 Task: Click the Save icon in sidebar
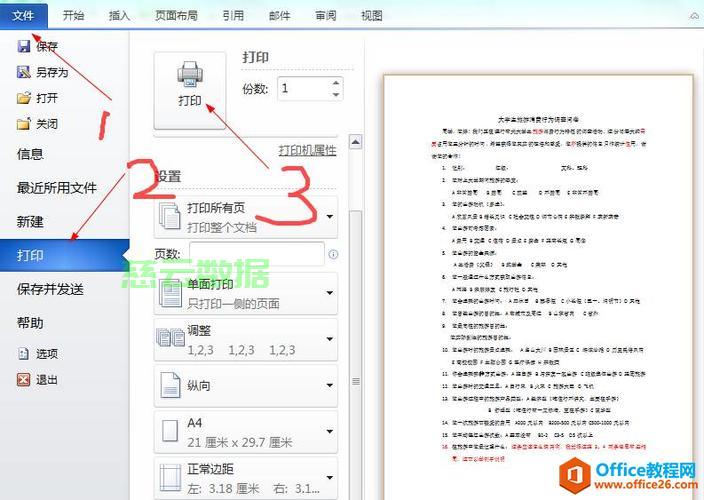coord(24,46)
